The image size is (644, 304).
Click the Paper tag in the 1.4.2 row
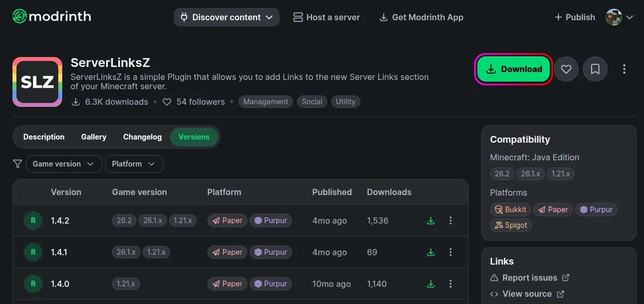[227, 220]
